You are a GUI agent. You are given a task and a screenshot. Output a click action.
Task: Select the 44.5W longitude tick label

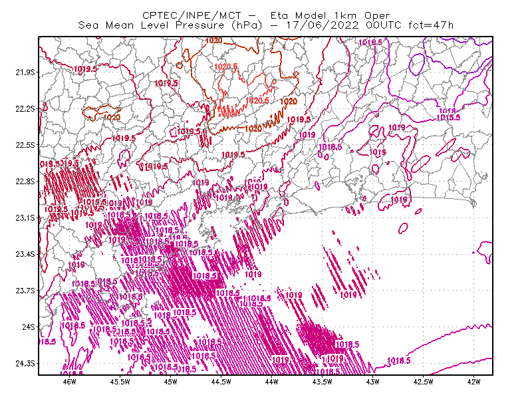pos(221,382)
